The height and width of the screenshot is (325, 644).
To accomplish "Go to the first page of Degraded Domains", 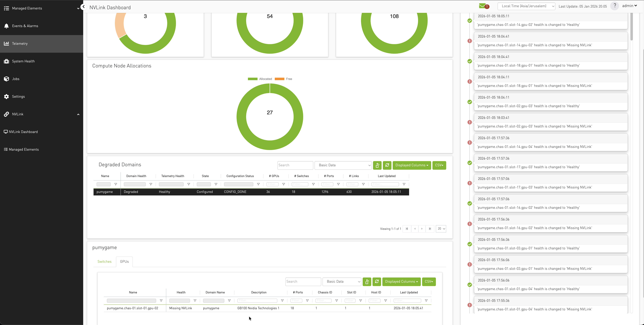I will [x=407, y=229].
